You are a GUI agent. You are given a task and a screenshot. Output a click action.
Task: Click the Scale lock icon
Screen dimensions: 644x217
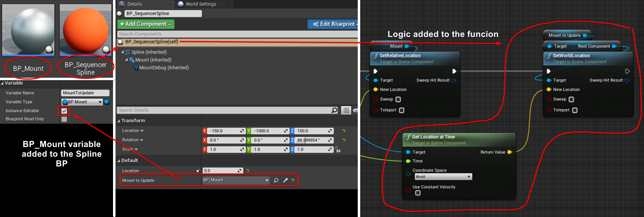(x=338, y=149)
